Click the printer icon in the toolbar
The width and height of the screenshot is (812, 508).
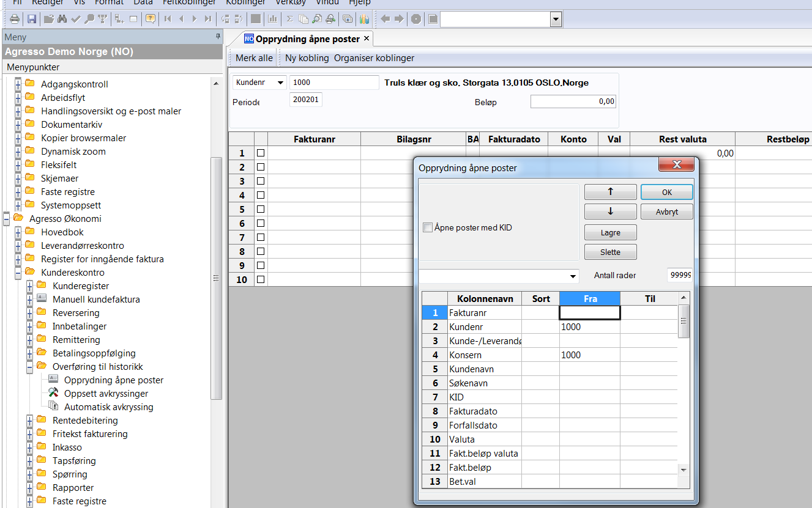point(15,19)
